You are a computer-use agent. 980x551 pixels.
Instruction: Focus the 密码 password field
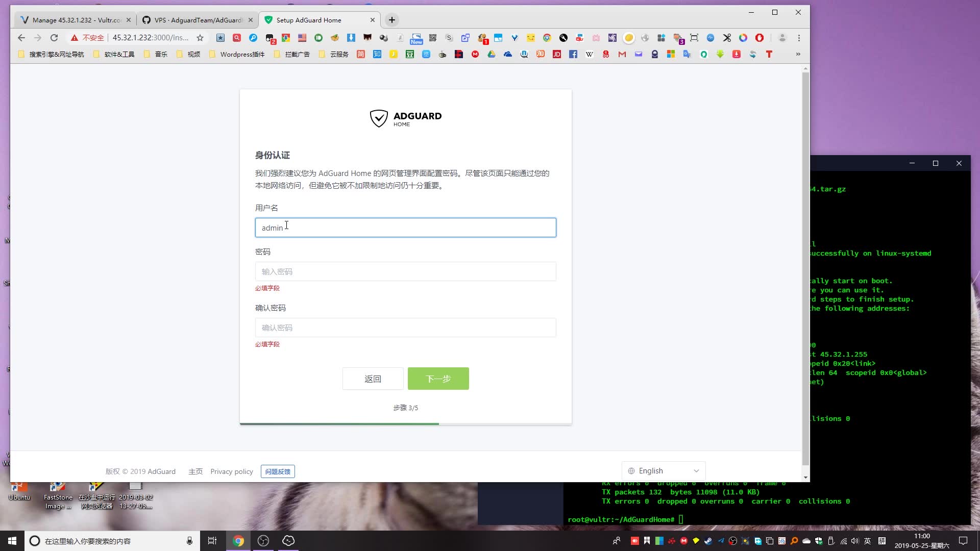(405, 271)
